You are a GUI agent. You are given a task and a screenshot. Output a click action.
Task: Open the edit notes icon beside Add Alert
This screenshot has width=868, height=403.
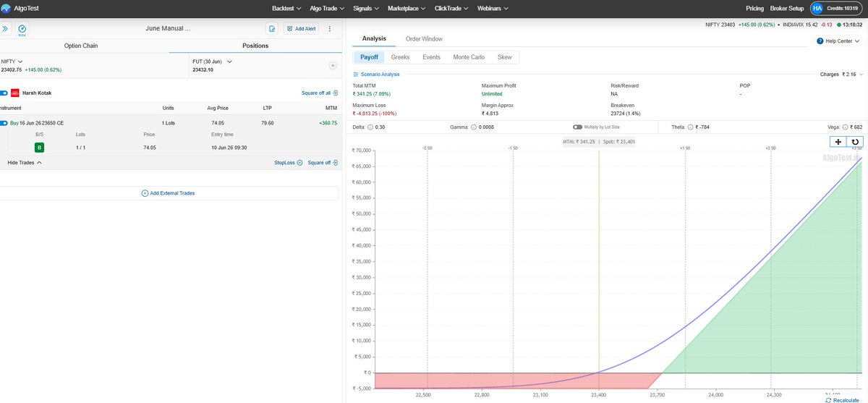click(x=272, y=29)
